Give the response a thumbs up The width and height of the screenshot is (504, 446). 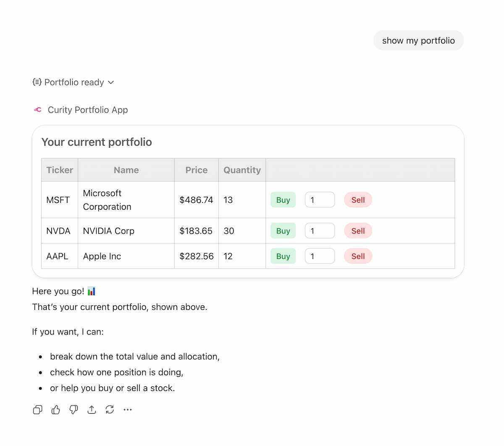point(55,409)
